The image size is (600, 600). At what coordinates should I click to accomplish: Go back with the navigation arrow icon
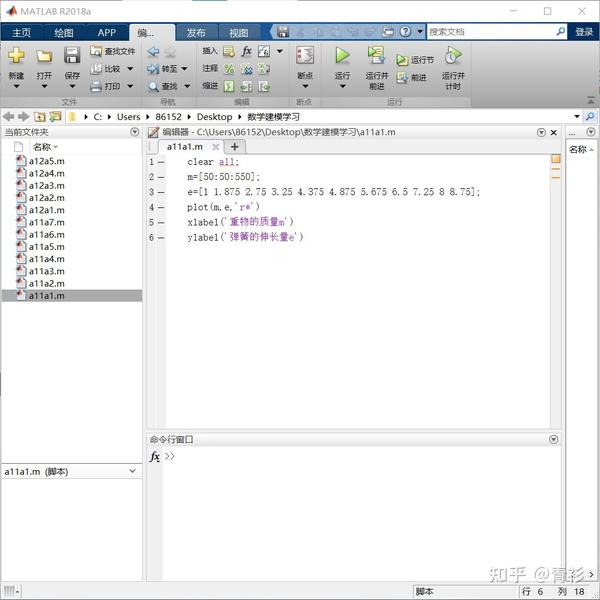click(x=153, y=51)
